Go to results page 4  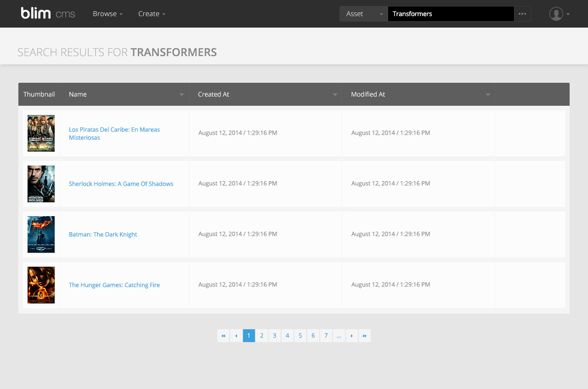point(288,336)
